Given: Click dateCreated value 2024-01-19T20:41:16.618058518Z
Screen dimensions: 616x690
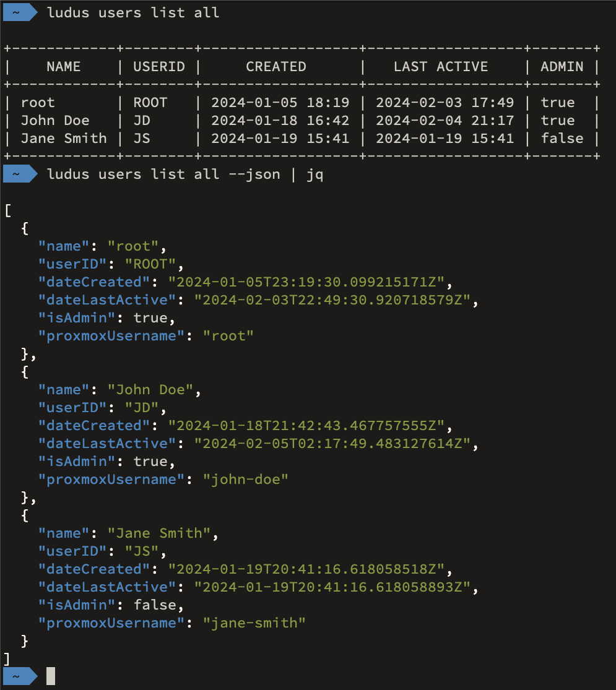Looking at the screenshot, I should pos(306,569).
